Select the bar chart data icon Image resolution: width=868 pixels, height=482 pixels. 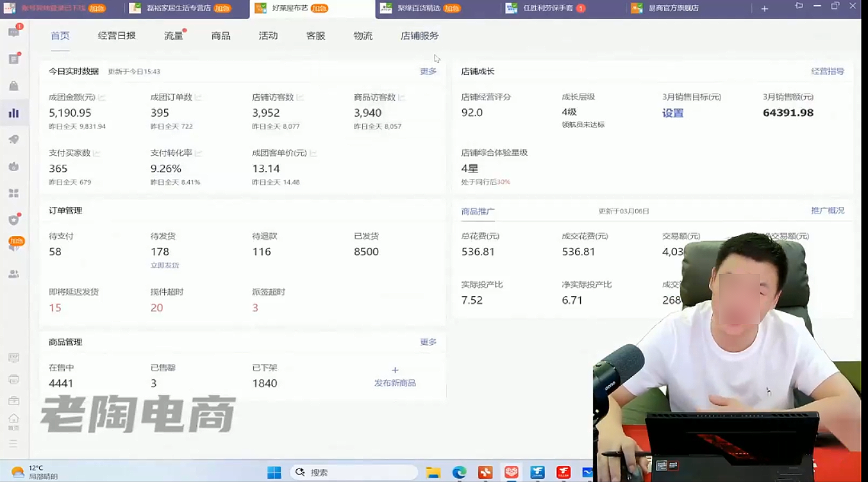coord(13,113)
